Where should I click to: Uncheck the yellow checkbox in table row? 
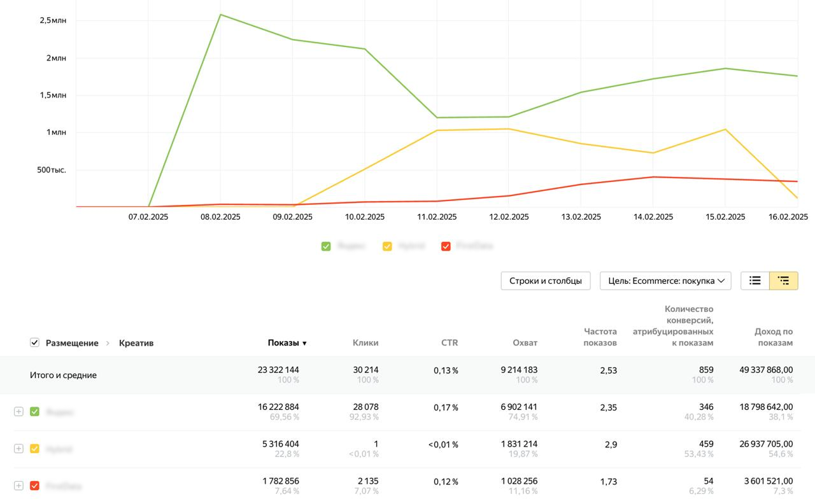point(35,449)
